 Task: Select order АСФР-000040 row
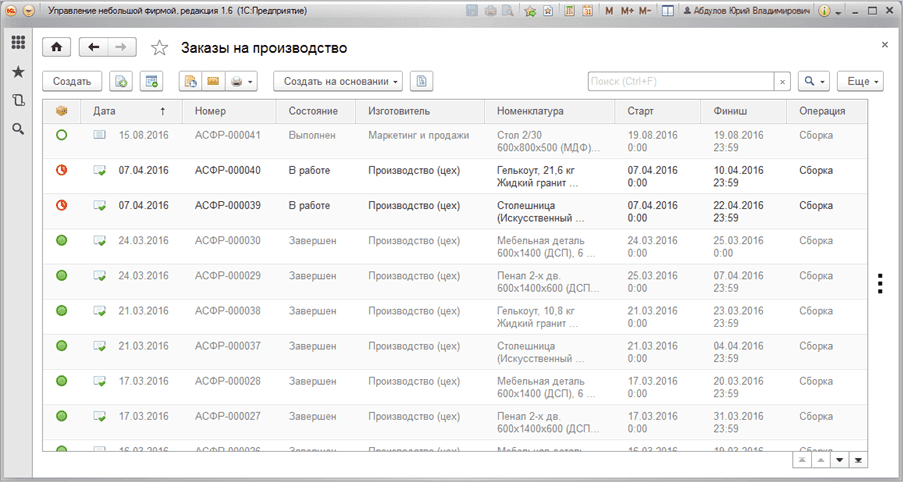[x=454, y=176]
